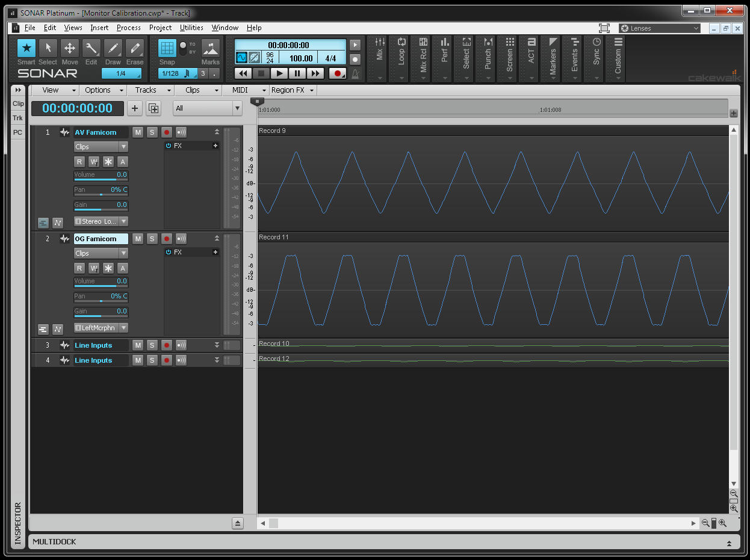
Task: Open the Marks snap options
Action: pos(211,49)
